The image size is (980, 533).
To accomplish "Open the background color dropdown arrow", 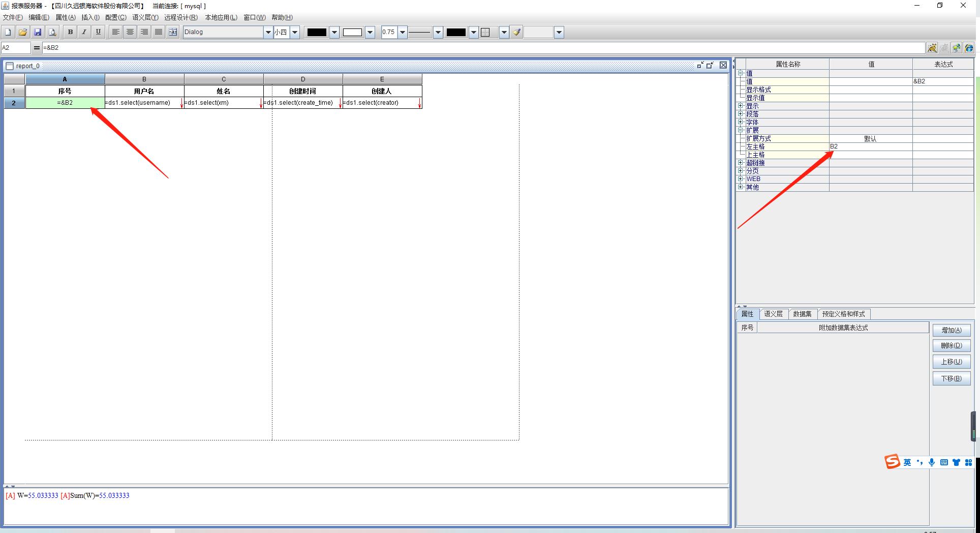I will pos(370,32).
